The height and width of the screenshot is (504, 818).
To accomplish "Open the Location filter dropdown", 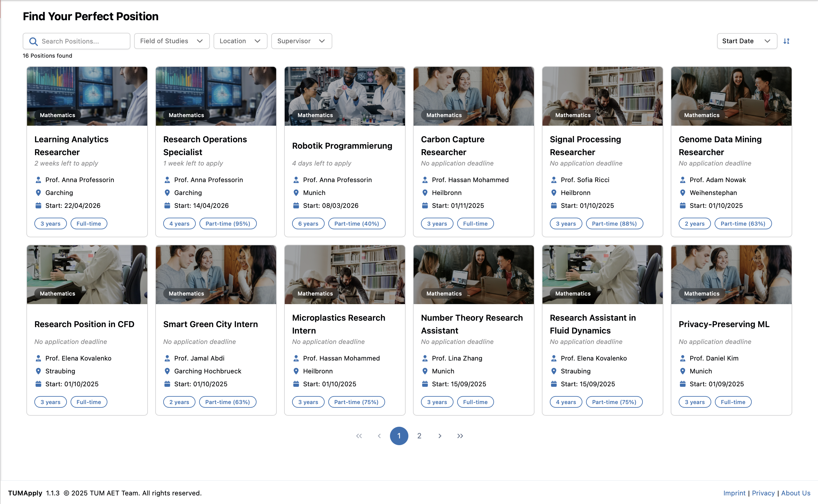I will (240, 41).
